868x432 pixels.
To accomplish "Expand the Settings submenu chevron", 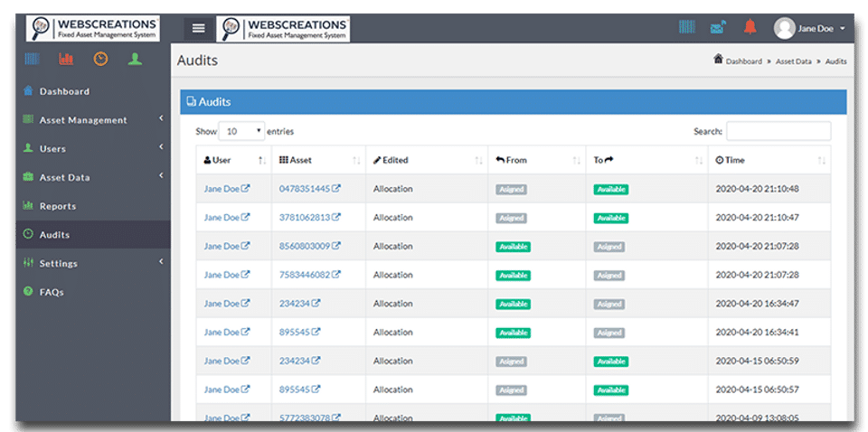I will [161, 261].
